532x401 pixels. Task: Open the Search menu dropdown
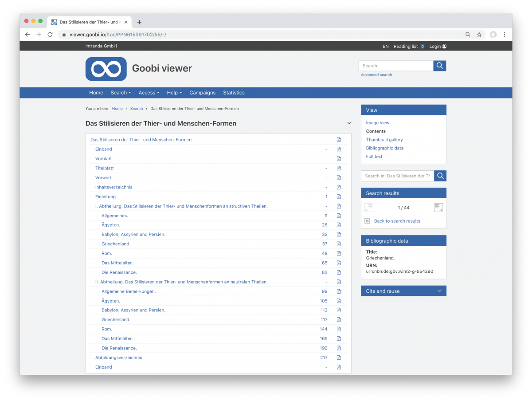(x=121, y=93)
